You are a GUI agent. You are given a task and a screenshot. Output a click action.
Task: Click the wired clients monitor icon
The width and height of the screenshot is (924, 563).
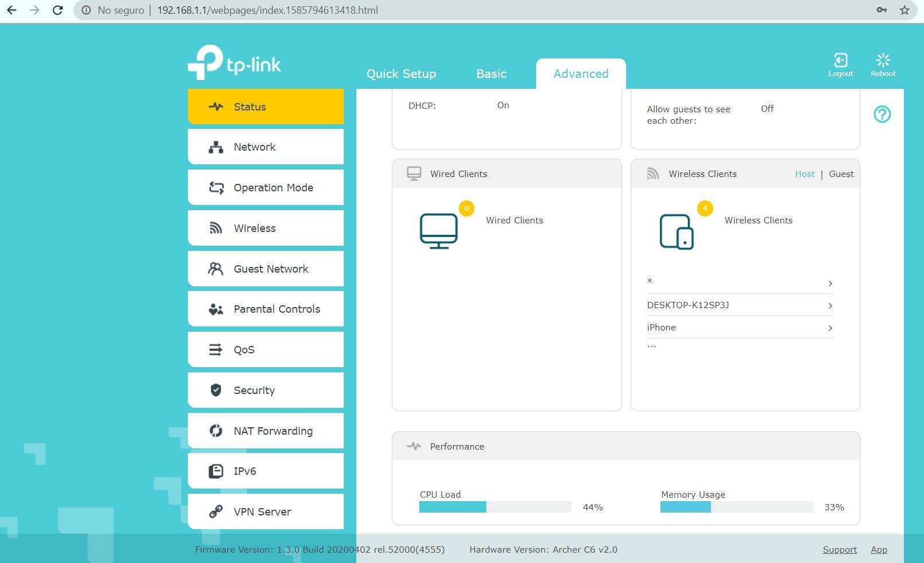coord(438,231)
